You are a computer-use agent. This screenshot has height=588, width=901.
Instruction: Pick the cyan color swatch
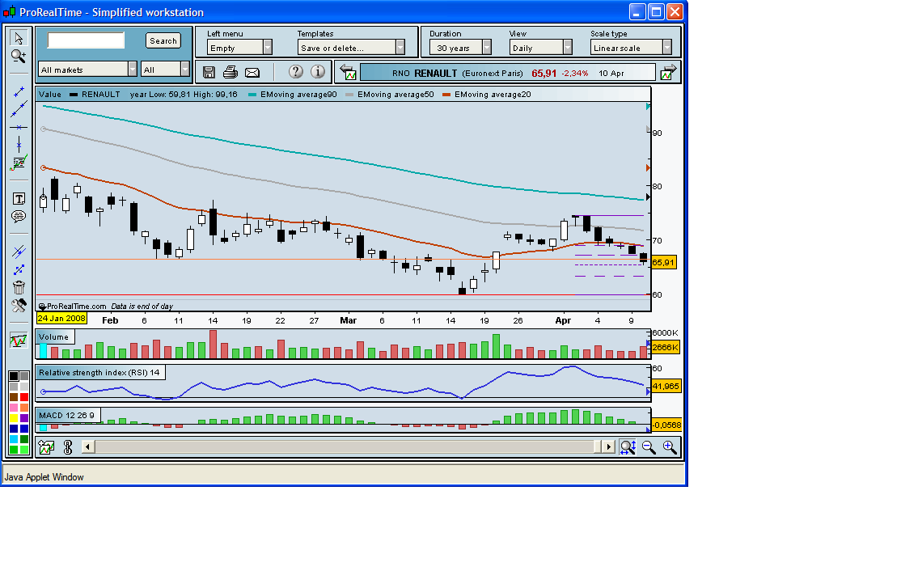point(14,439)
